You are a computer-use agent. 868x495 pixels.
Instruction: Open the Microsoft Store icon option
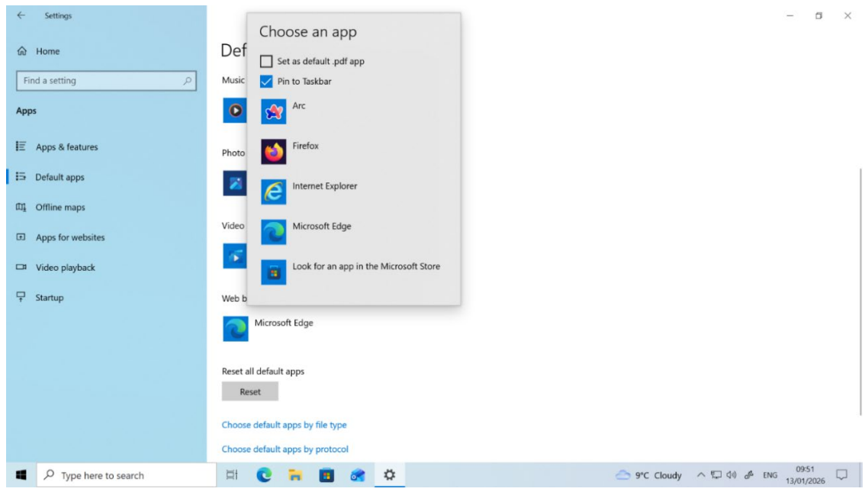point(274,272)
